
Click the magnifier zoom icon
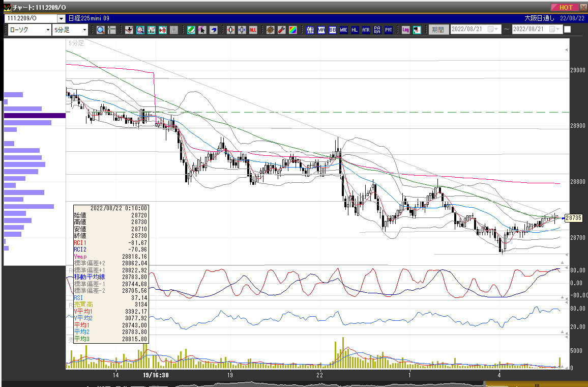(101, 30)
